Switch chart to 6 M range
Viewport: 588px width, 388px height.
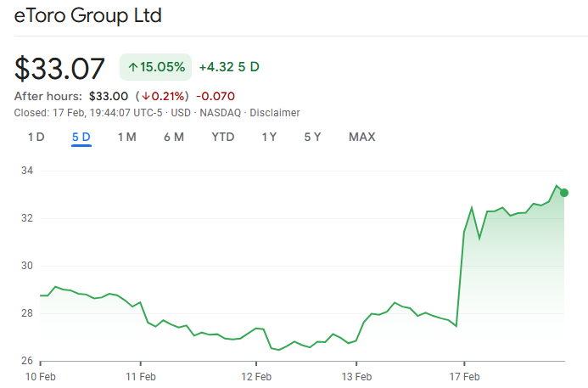click(x=174, y=137)
